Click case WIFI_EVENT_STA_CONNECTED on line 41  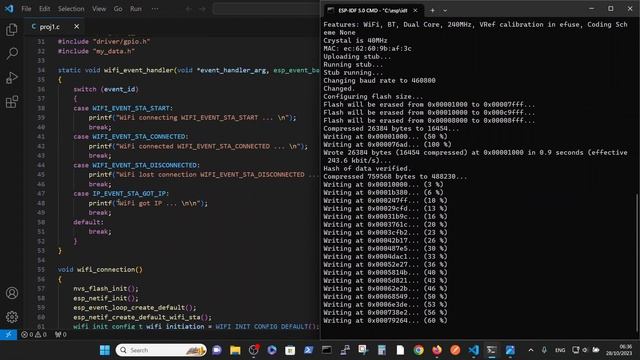click(x=131, y=136)
